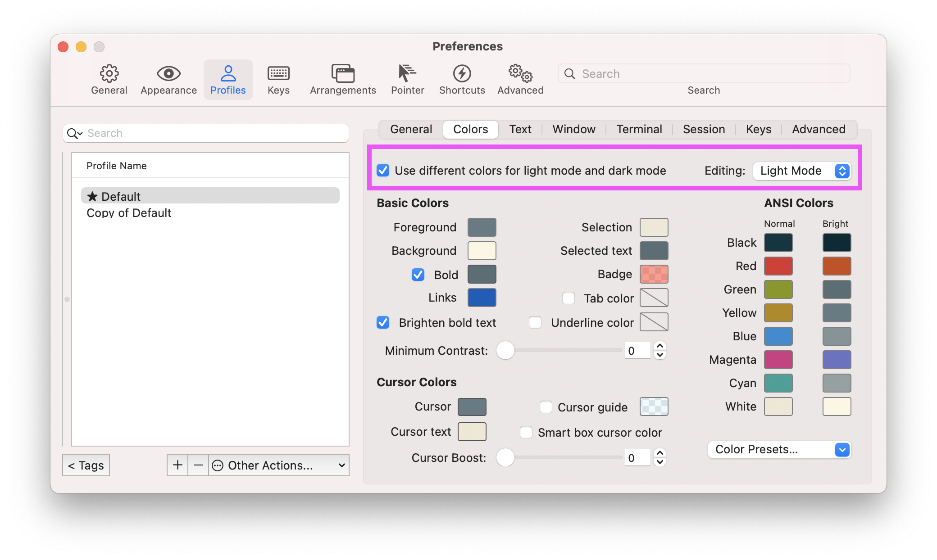Uncheck the Bold color checkbox
Screen dimensions: 937x560
pos(418,275)
